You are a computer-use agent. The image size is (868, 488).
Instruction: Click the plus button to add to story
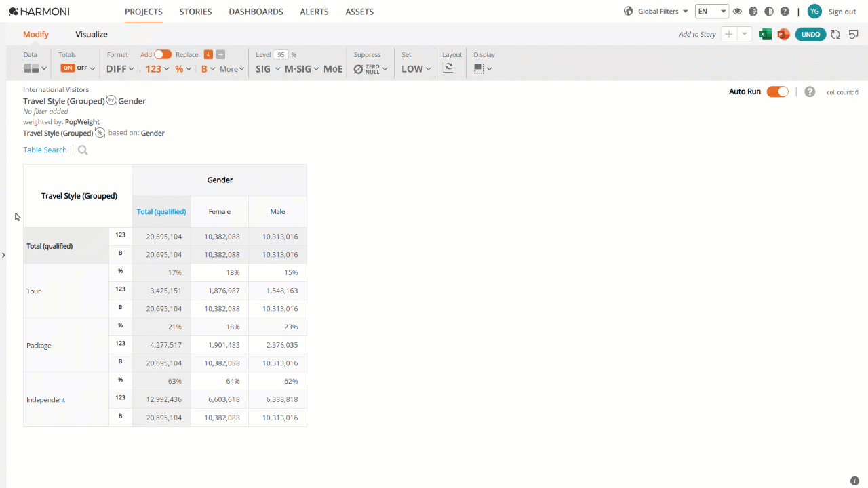click(729, 35)
